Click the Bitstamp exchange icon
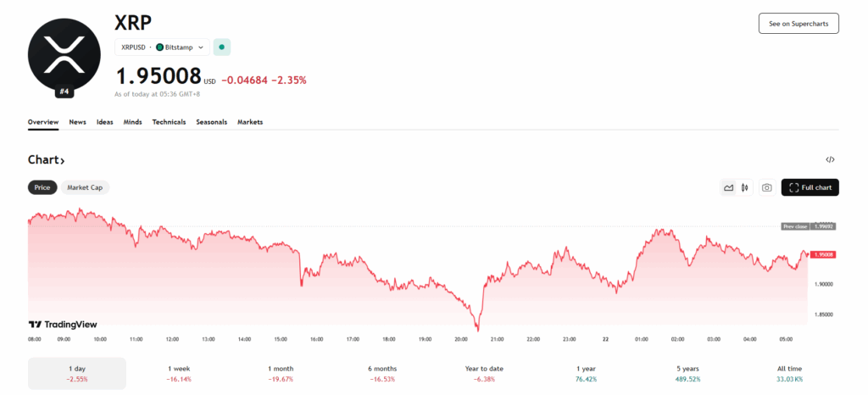Viewport: 868px width, 395px height. pos(160,47)
